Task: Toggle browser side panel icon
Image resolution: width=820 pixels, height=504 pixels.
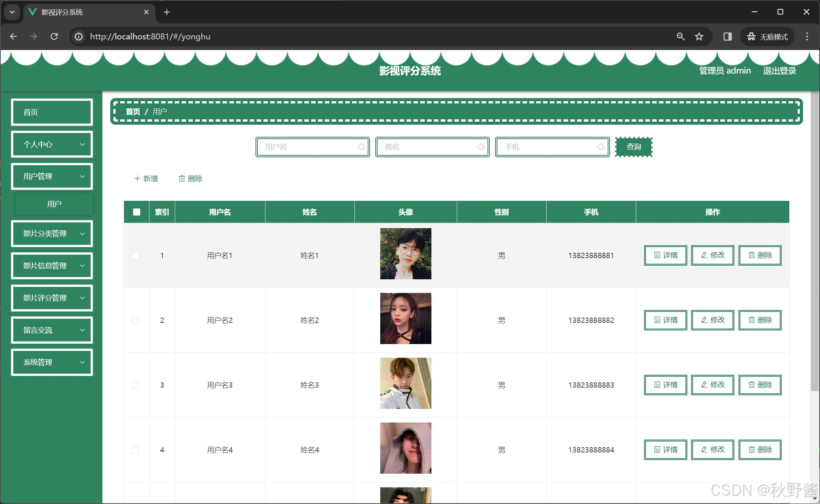Action: pyautogui.click(x=727, y=36)
